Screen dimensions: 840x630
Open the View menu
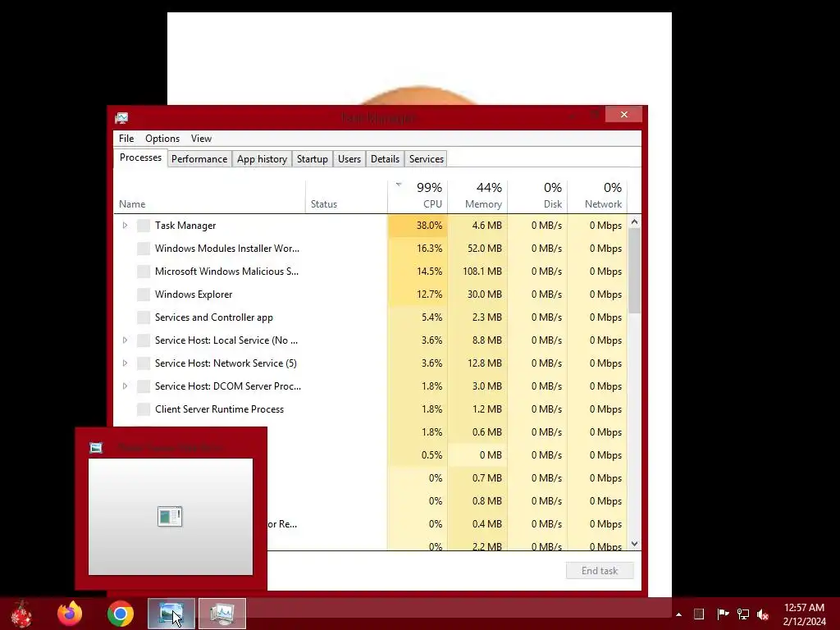point(202,139)
